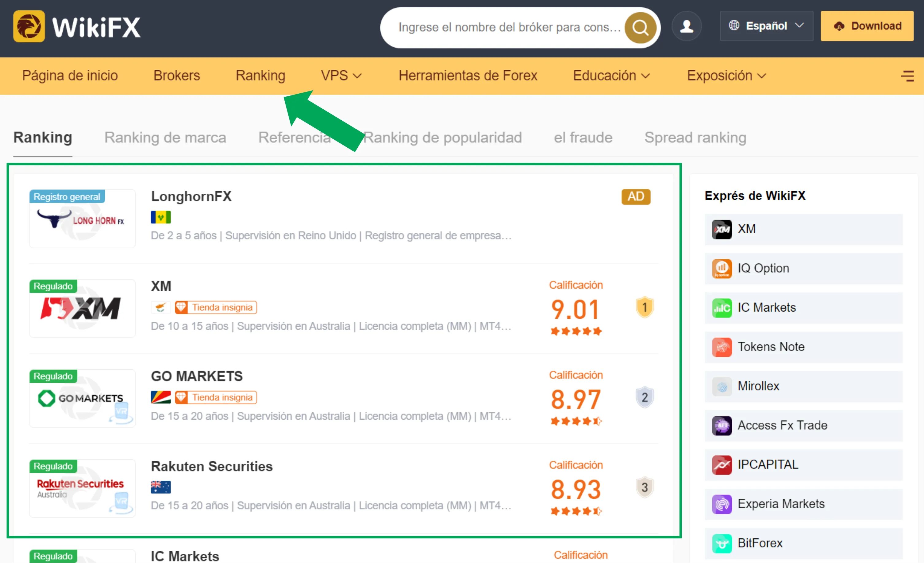
Task: Click the GO MARKETS logo thumbnail
Action: click(83, 398)
